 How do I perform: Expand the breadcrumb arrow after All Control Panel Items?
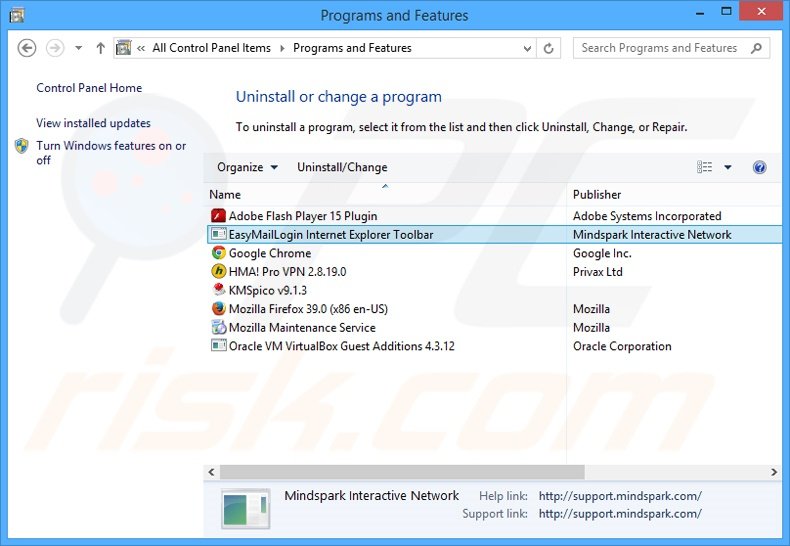[x=282, y=48]
